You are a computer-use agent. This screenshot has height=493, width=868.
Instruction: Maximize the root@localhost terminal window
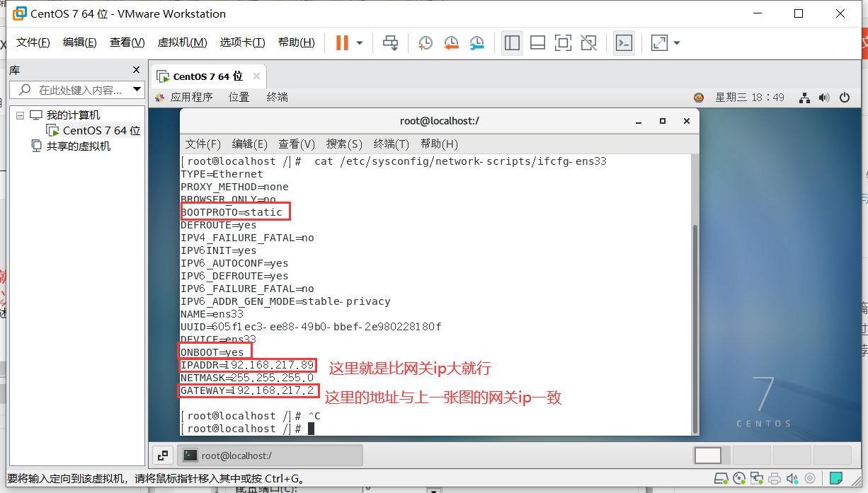pyautogui.click(x=663, y=121)
